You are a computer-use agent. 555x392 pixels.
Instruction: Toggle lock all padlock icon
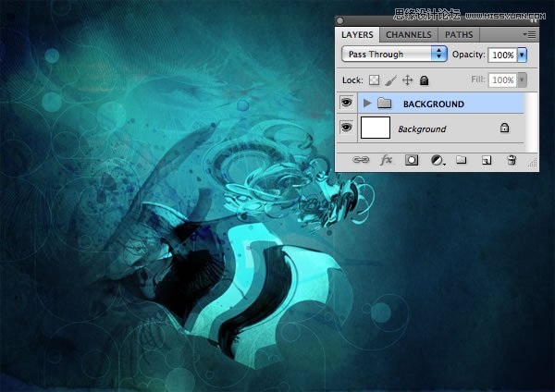click(x=424, y=80)
